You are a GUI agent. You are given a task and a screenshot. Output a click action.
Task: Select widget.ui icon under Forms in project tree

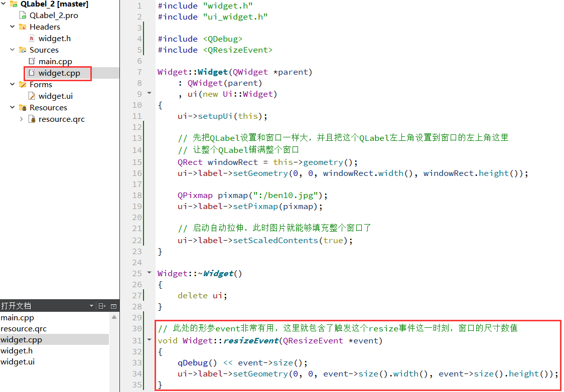(32, 96)
